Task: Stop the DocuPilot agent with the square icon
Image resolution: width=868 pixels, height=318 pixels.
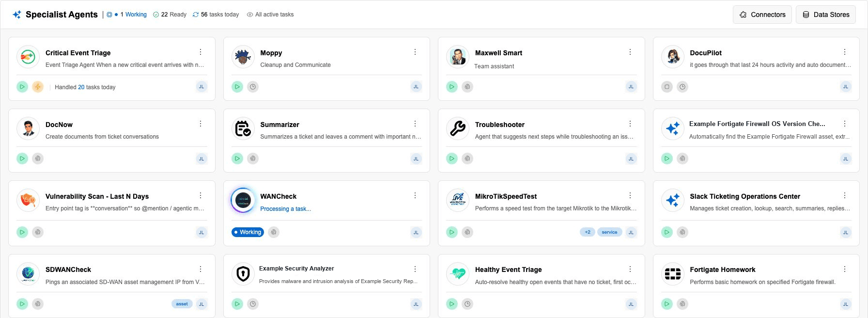Action: [667, 87]
